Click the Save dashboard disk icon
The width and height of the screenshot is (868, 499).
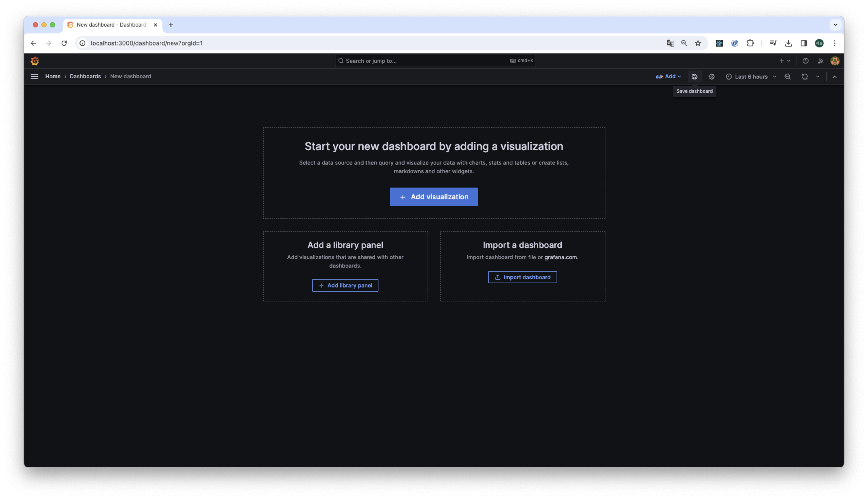(694, 77)
